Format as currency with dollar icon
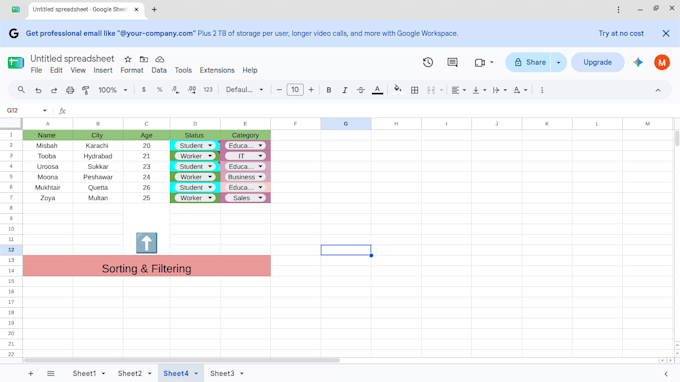Image resolution: width=680 pixels, height=382 pixels. pos(144,90)
